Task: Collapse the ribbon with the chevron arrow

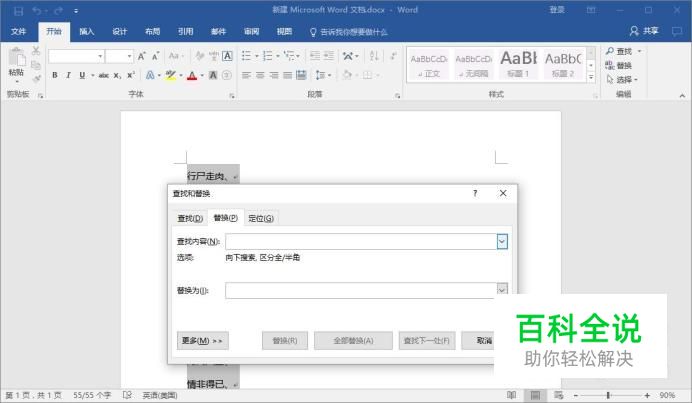Action: [x=682, y=95]
